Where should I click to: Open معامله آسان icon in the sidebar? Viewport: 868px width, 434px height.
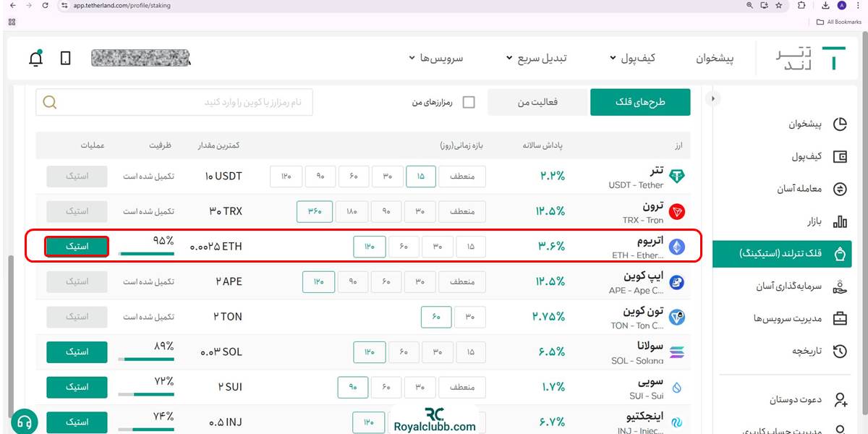840,190
